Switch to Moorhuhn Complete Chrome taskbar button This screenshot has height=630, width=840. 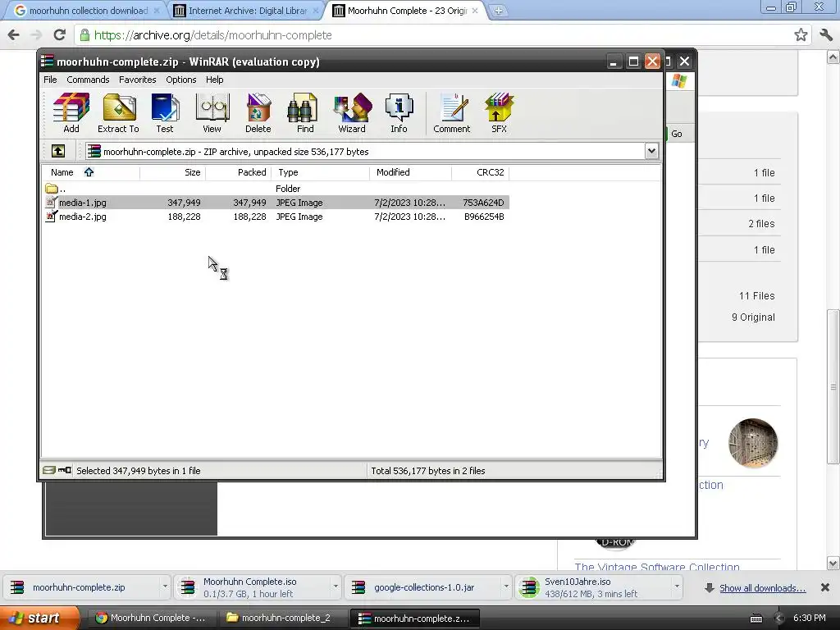[x=151, y=619]
